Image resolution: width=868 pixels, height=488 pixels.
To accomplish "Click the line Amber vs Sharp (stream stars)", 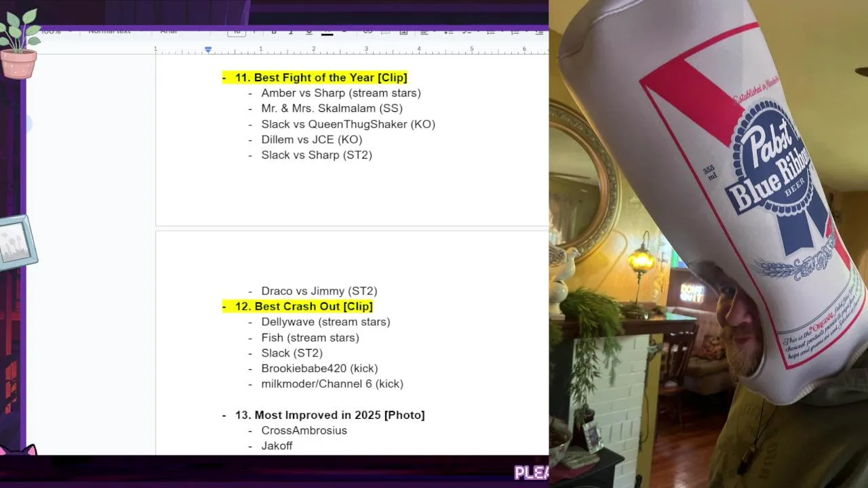I will 341,93.
